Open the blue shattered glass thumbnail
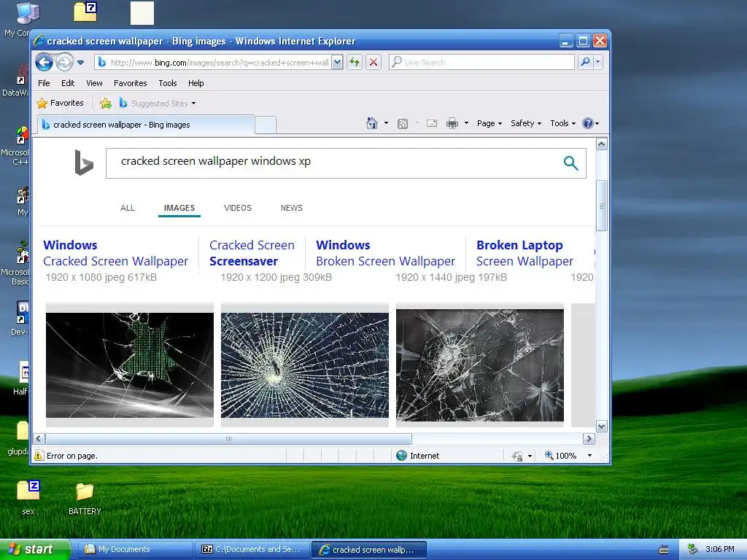Screen dimensions: 747x560 (305, 365)
